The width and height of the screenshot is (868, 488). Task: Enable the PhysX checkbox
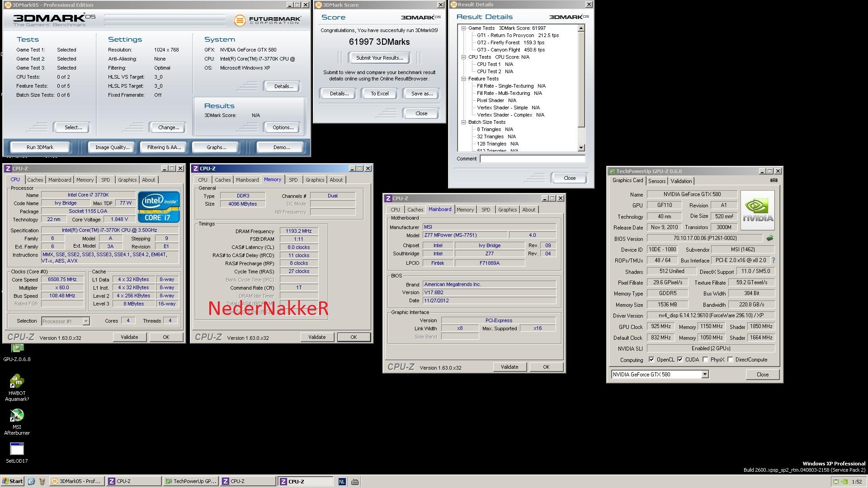705,360
